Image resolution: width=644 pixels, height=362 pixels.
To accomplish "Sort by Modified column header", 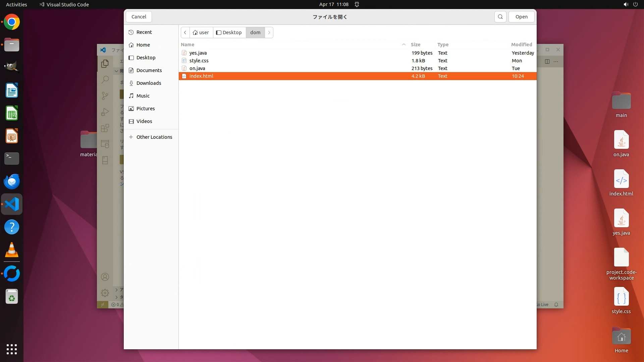I will (x=521, y=45).
